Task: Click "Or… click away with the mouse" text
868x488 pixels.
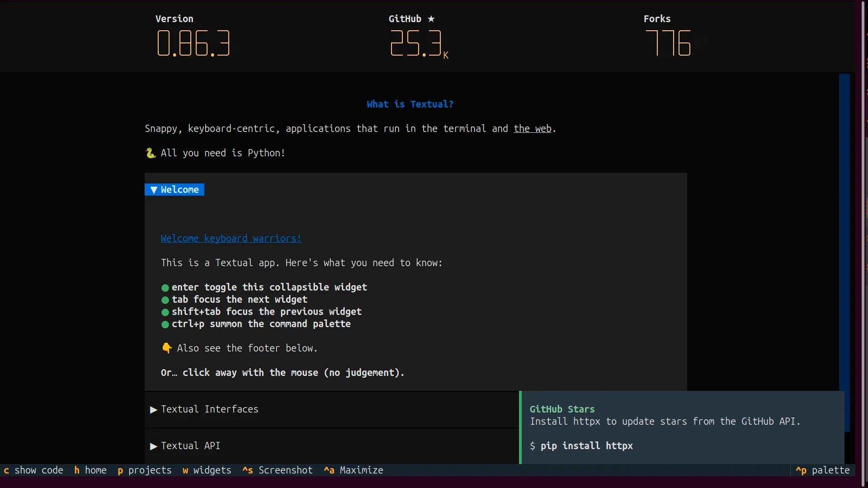Action: click(x=283, y=373)
